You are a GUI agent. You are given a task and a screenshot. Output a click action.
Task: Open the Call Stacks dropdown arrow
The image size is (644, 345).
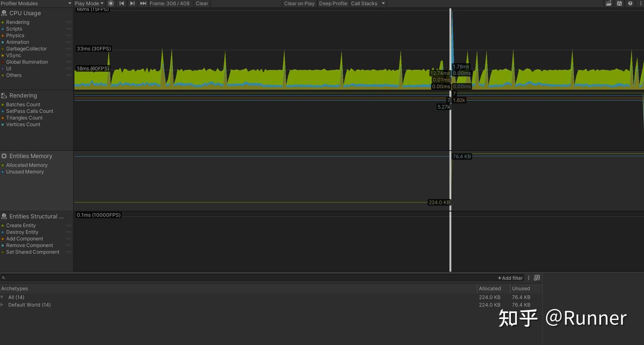[383, 4]
